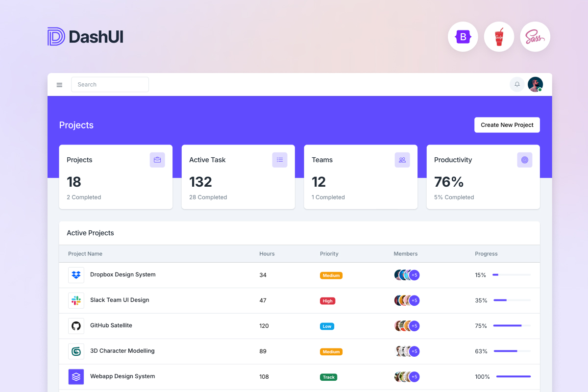Click the GitHub icon on the GitHub Satellite row
Image resolution: width=588 pixels, height=392 pixels.
pyautogui.click(x=76, y=326)
